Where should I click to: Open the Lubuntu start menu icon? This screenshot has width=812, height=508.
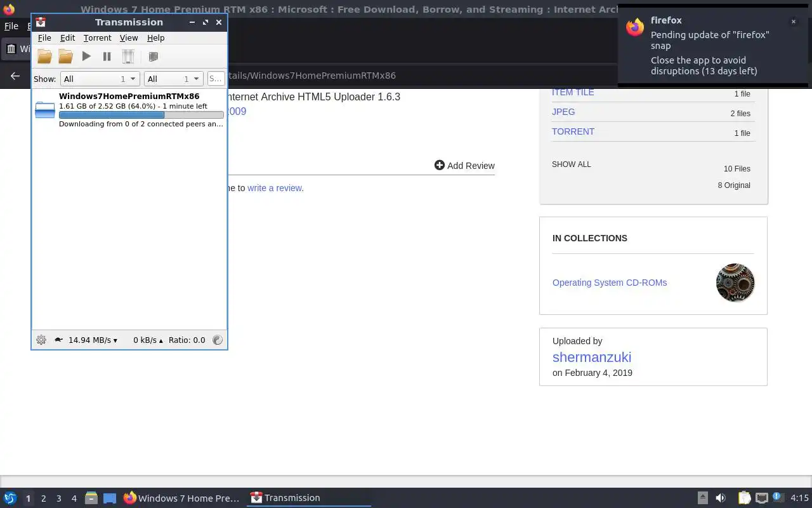[x=10, y=498]
